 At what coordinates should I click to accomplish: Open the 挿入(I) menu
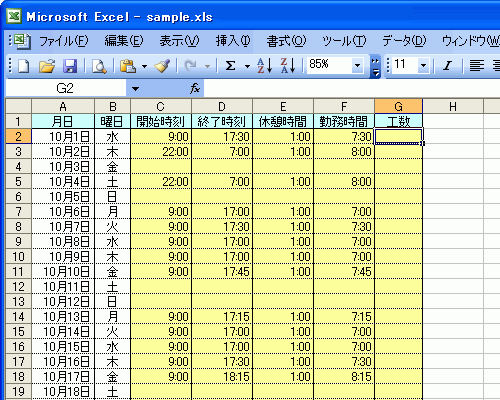click(233, 41)
